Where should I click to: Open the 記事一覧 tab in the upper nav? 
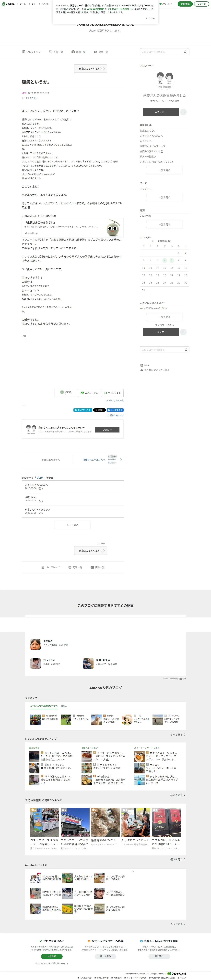tap(56, 52)
